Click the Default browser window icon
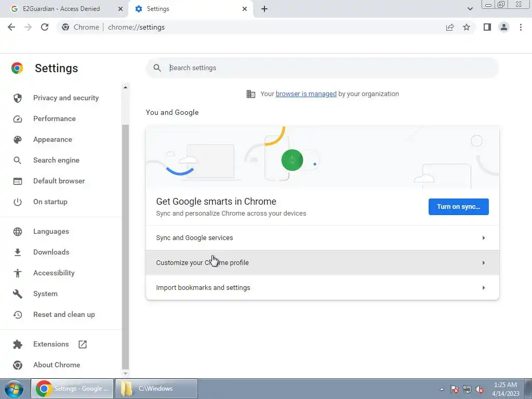Image resolution: width=532 pixels, height=399 pixels. pos(18,181)
